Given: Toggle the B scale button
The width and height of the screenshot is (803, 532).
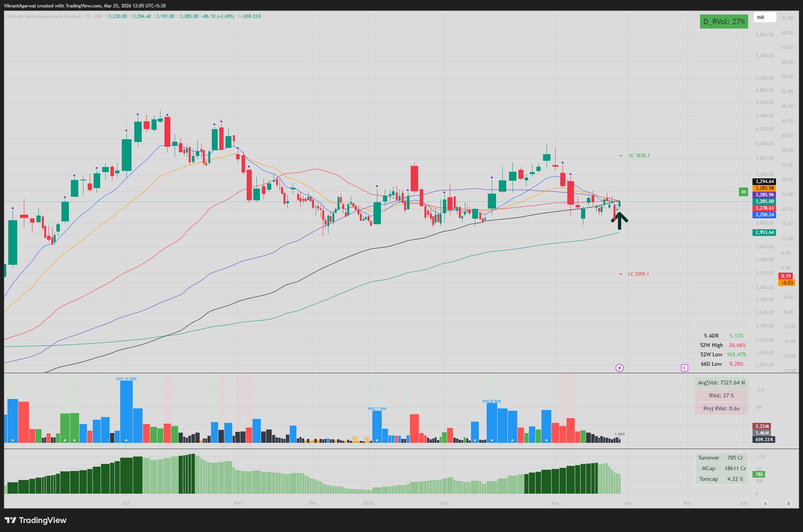Looking at the screenshot, I should click(x=789, y=503).
